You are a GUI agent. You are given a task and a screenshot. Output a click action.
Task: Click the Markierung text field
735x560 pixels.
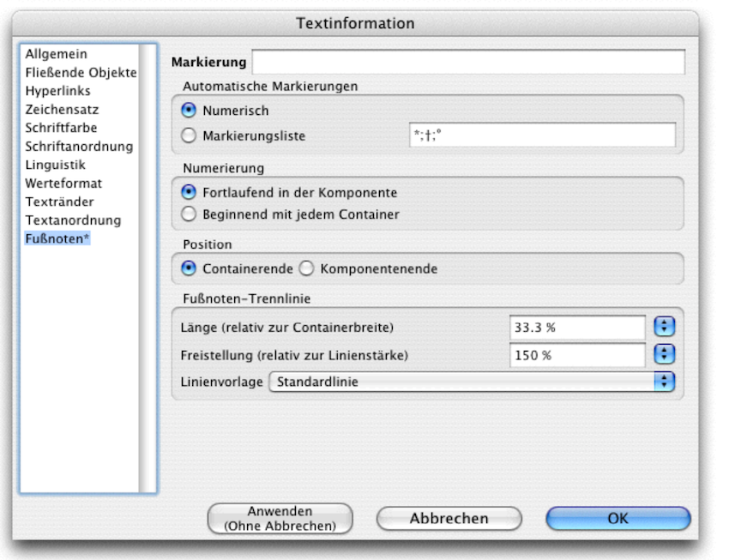click(468, 63)
